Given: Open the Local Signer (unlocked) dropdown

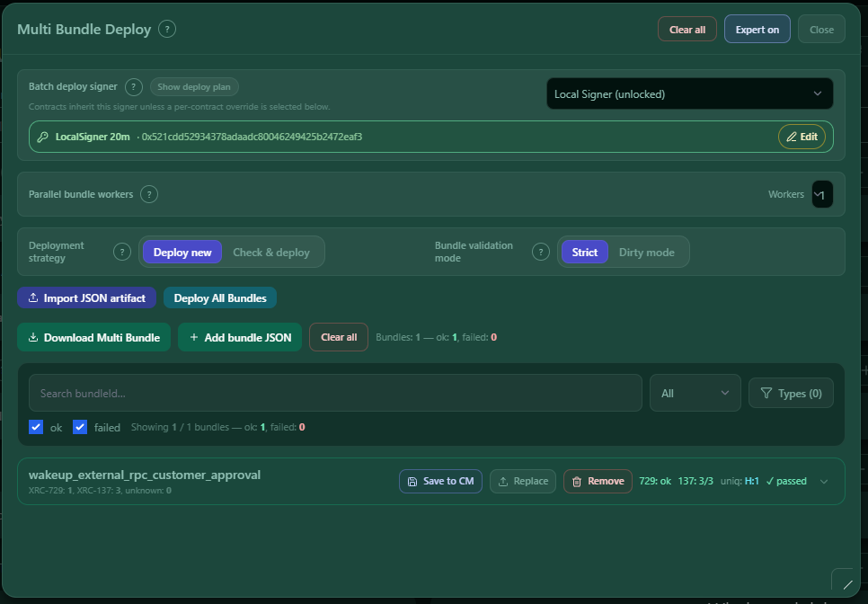Looking at the screenshot, I should 690,93.
